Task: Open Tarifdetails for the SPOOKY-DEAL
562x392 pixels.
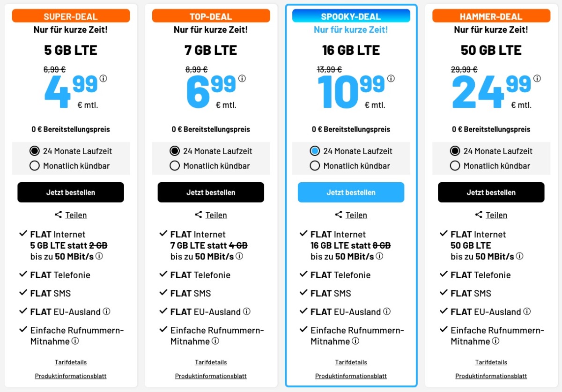Action: tap(351, 362)
